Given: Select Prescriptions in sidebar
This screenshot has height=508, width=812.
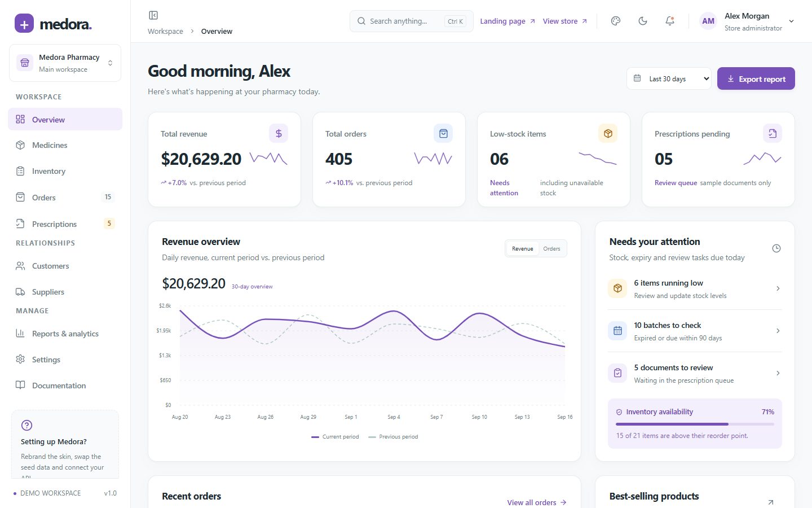Looking at the screenshot, I should tap(65, 224).
